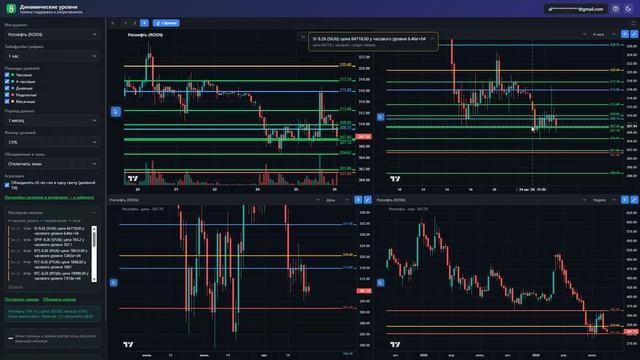
Task: Click scroll-up arrow of signals list
Action: coord(94,229)
